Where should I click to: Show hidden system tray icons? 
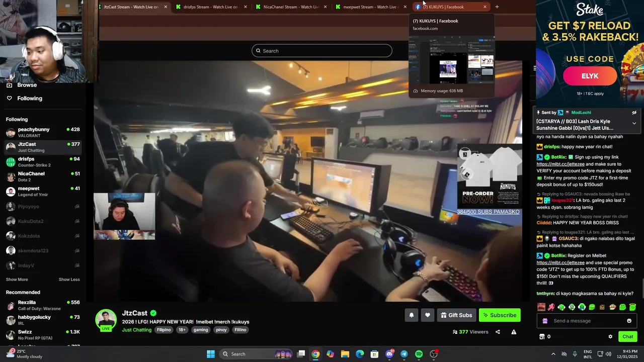[553, 354]
